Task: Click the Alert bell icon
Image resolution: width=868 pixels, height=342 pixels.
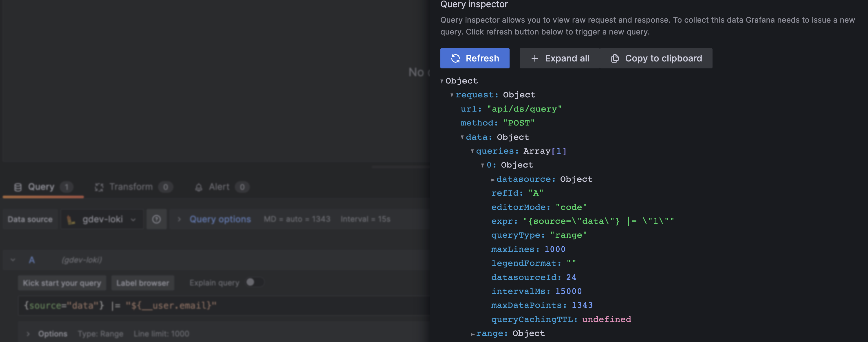Action: [x=199, y=187]
